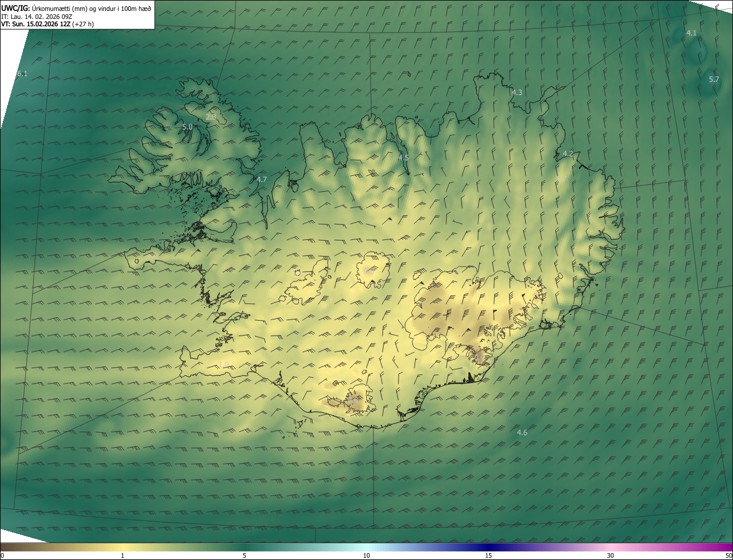
Task: Click the 15 label on the color scale
Action: click(488, 556)
